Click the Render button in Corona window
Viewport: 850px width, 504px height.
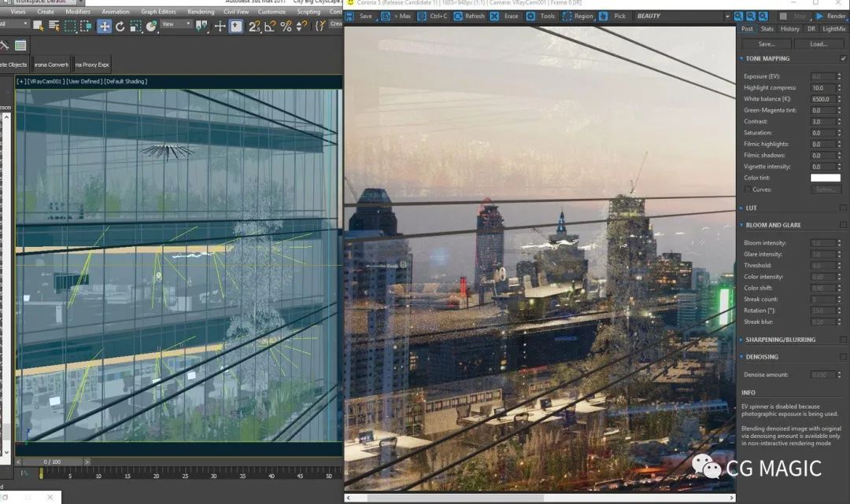[x=831, y=17]
